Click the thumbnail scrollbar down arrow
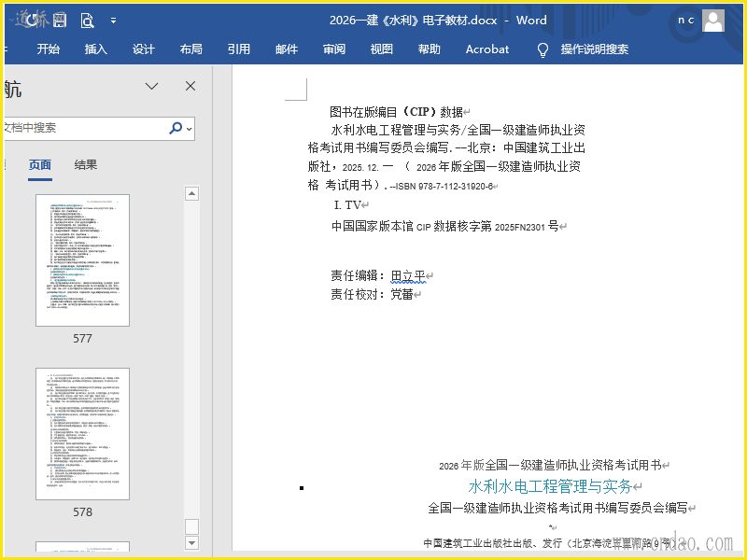 (x=191, y=542)
